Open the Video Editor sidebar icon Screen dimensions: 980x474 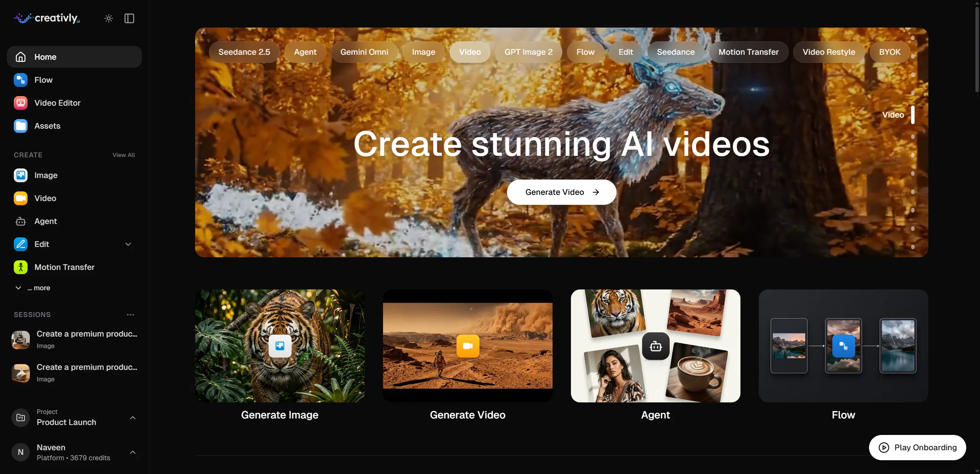[21, 103]
